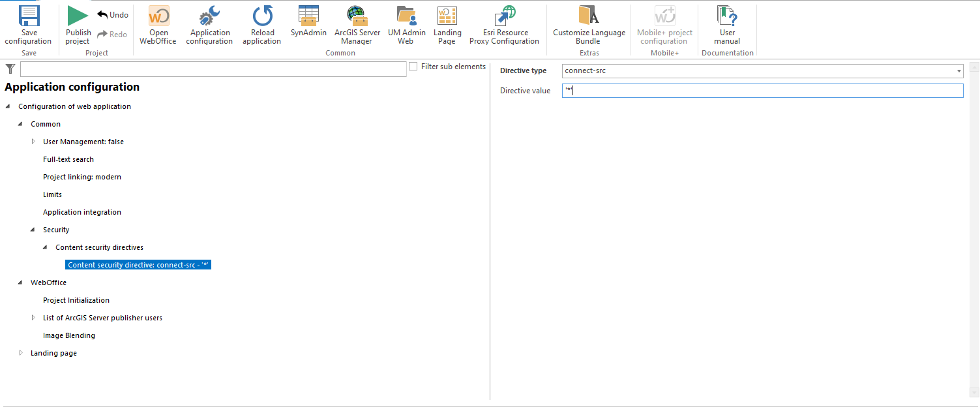Select the Full-text search tree item
The width and height of the screenshot is (980, 413).
pyautogui.click(x=68, y=159)
